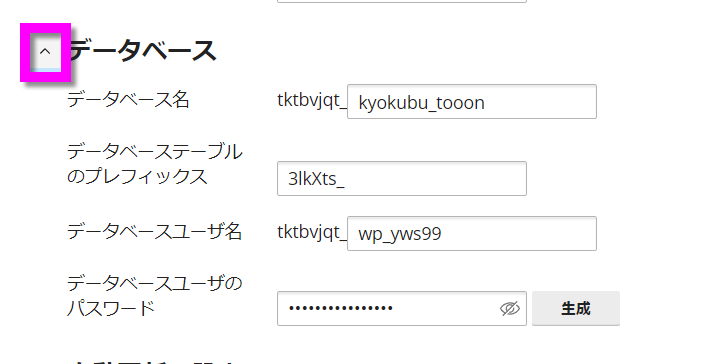Click the データベースユーザのパスワード label
Viewport: 710px width, 364px height.
(154, 296)
